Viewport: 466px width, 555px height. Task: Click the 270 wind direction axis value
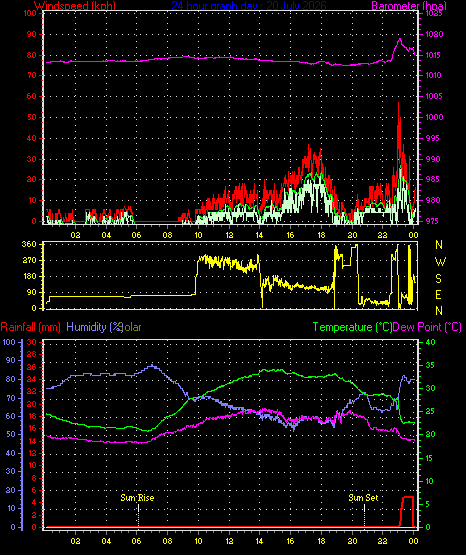click(x=29, y=261)
